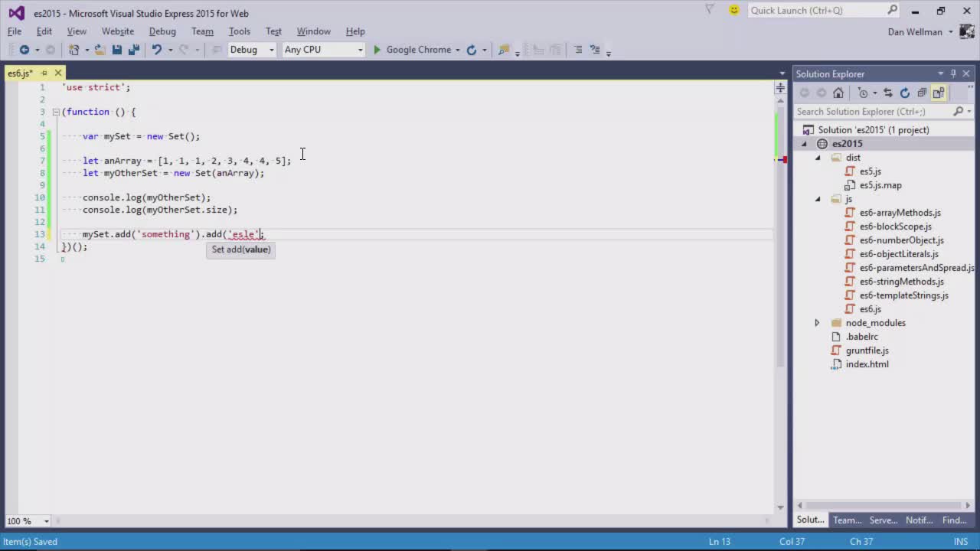The width and height of the screenshot is (980, 551).
Task: Toggle the pin on the es6.js tab
Action: pos(44,73)
